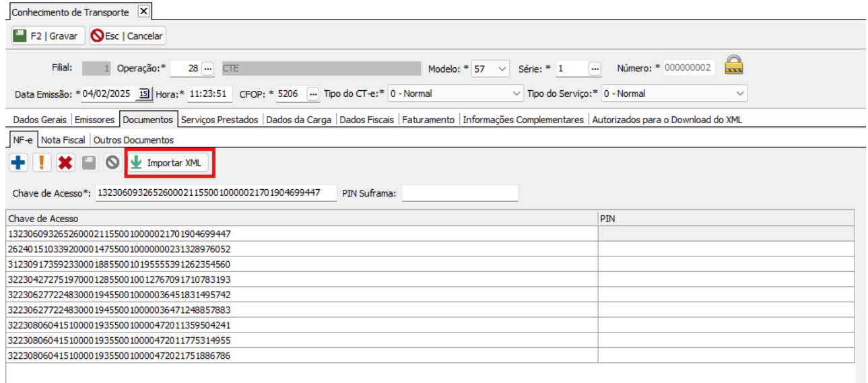This screenshot has width=868, height=383.
Task: Open the CFOP lookup ellipsis button
Action: [x=312, y=94]
